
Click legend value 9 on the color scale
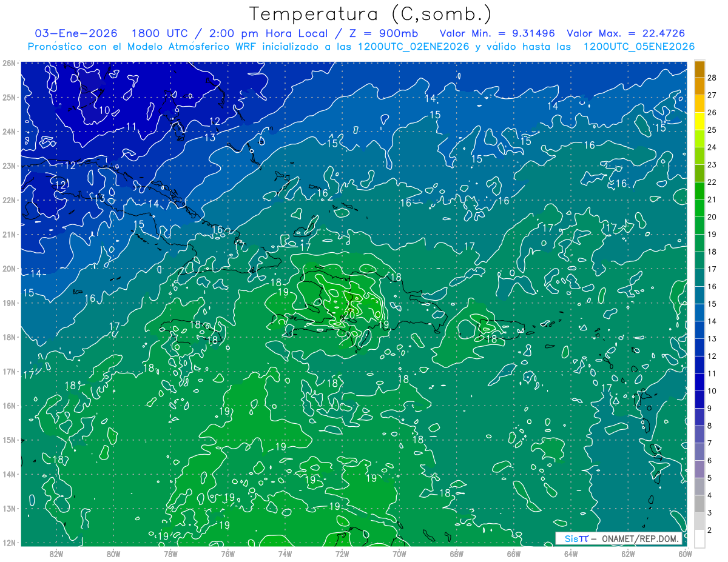709,408
